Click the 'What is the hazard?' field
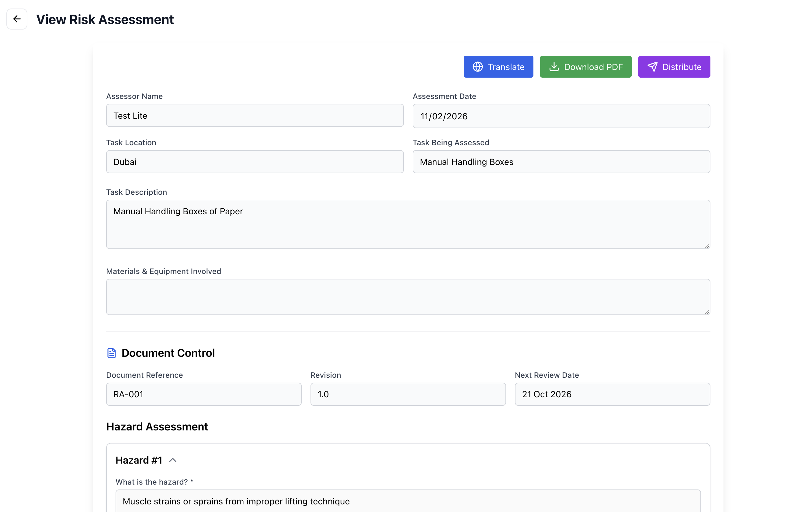This screenshot has height=512, width=812. (x=408, y=501)
